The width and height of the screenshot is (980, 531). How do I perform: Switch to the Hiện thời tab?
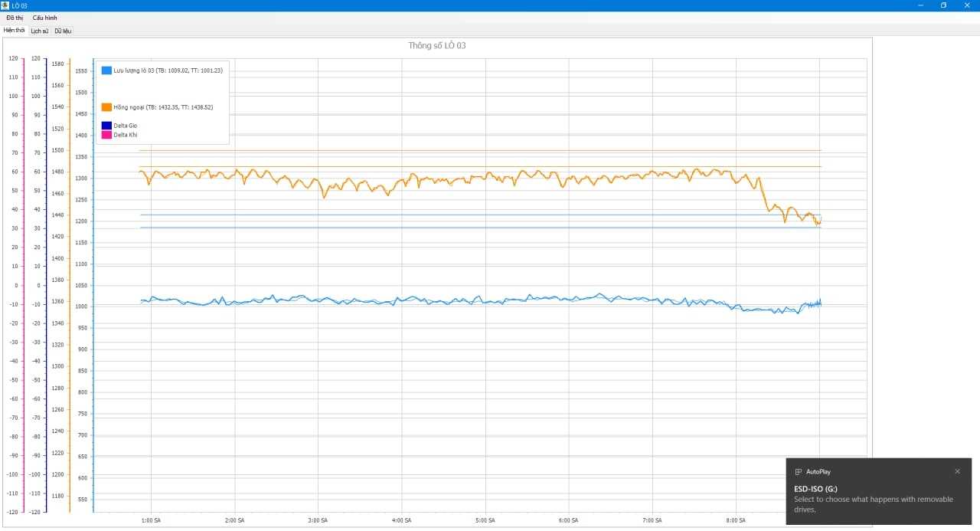point(14,31)
